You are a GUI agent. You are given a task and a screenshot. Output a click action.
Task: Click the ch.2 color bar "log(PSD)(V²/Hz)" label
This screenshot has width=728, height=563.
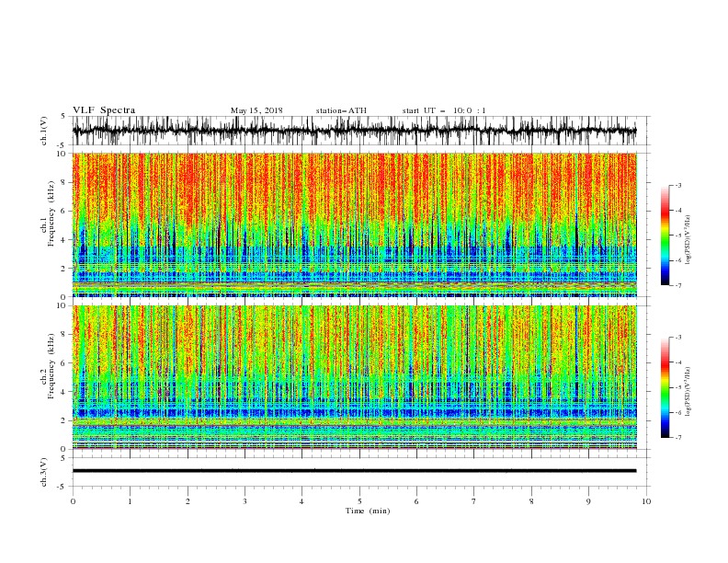click(688, 392)
